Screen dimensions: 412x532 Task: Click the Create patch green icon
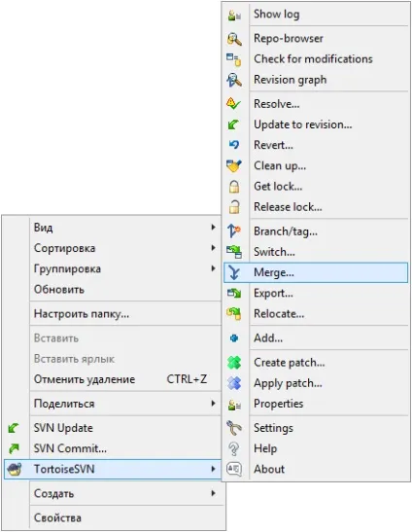234,363
